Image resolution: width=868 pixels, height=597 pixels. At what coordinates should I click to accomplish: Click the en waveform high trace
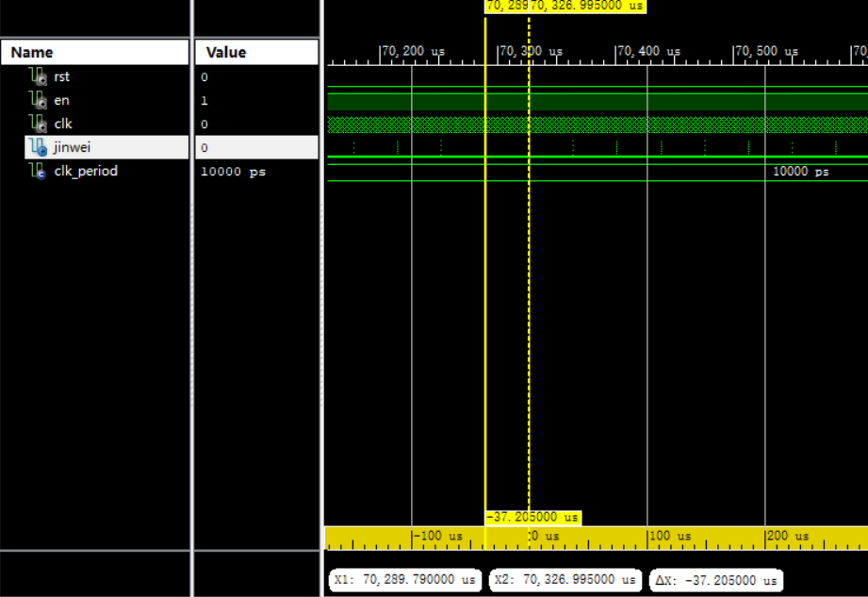click(598, 101)
